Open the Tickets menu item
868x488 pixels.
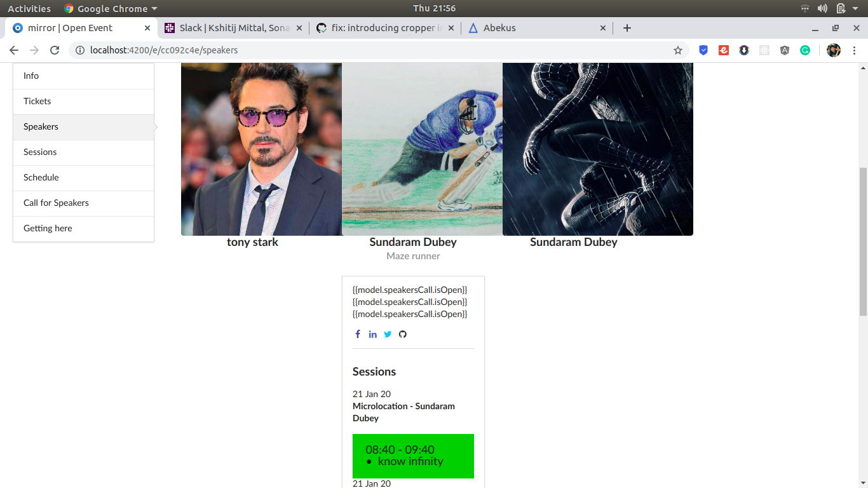[x=83, y=102]
